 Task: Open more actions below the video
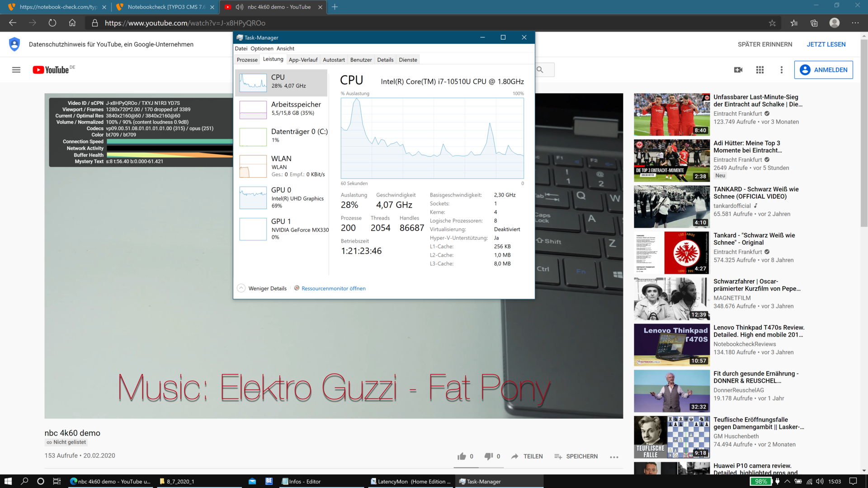[x=614, y=457]
